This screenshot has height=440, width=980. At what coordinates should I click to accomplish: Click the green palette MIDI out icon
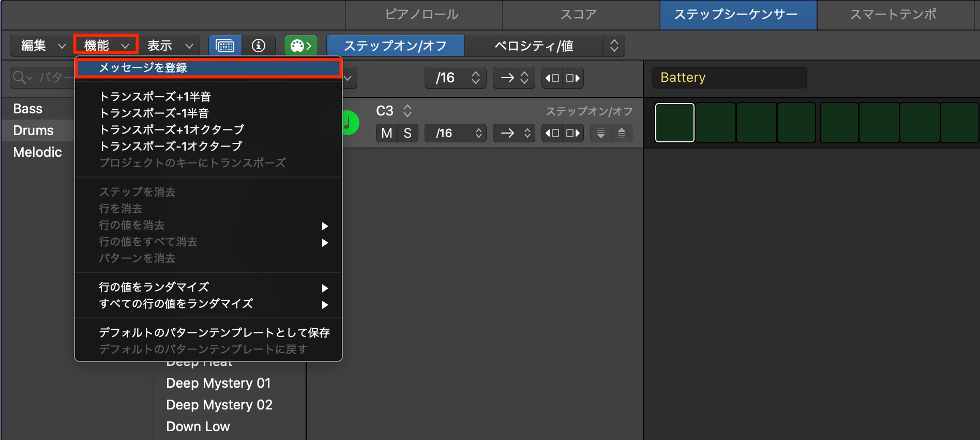(301, 46)
